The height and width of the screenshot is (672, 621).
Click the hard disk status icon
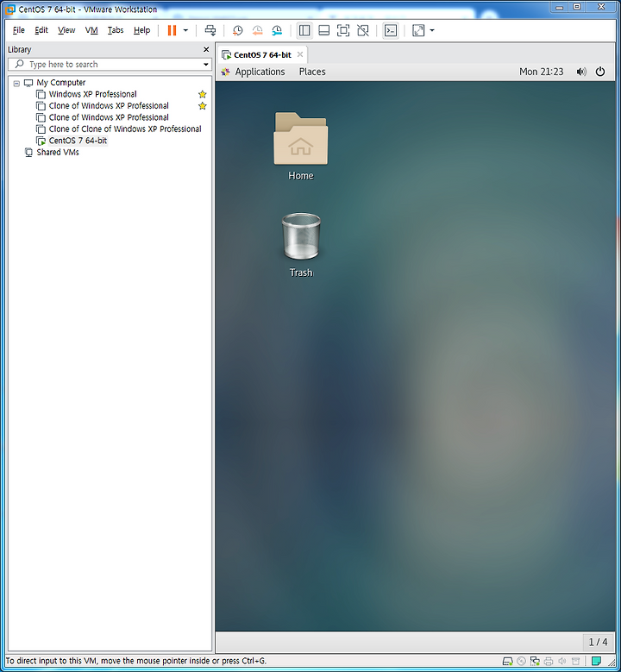click(x=507, y=662)
